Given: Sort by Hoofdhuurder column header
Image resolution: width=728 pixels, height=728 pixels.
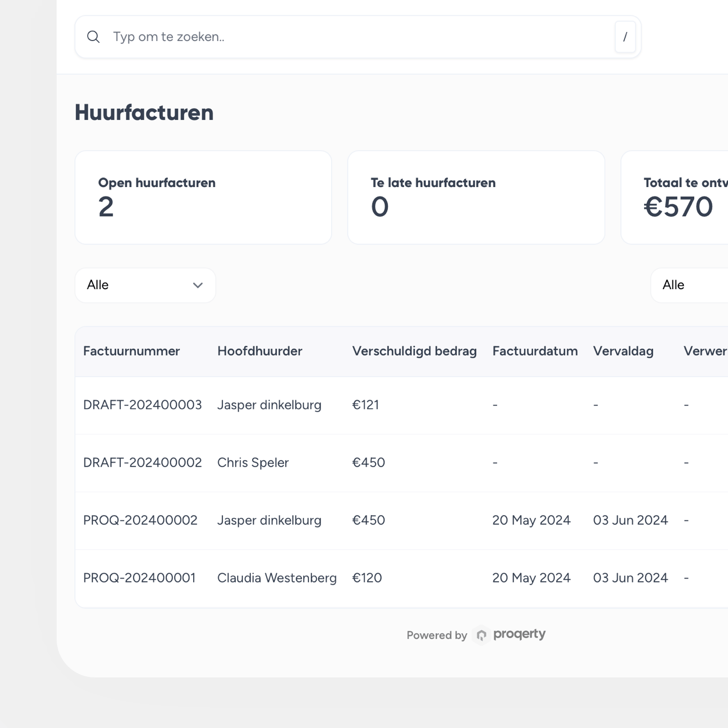Looking at the screenshot, I should 260,351.
